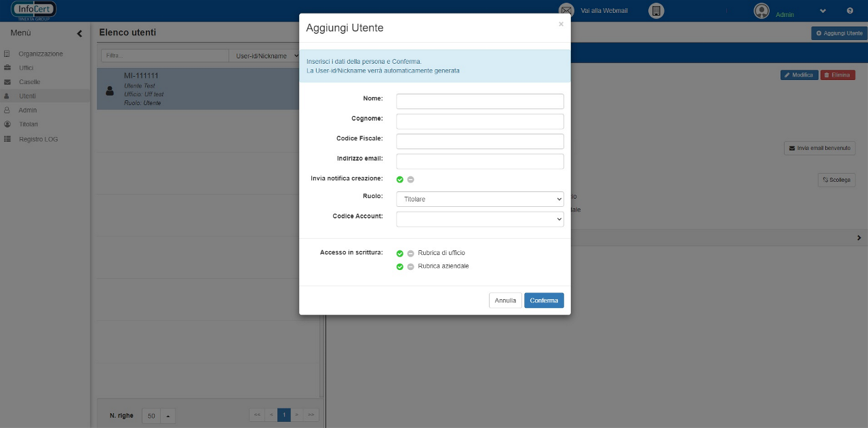Screen dimensions: 868x428
Task: Collapse the Menù sidebar arrow
Action: pos(79,33)
